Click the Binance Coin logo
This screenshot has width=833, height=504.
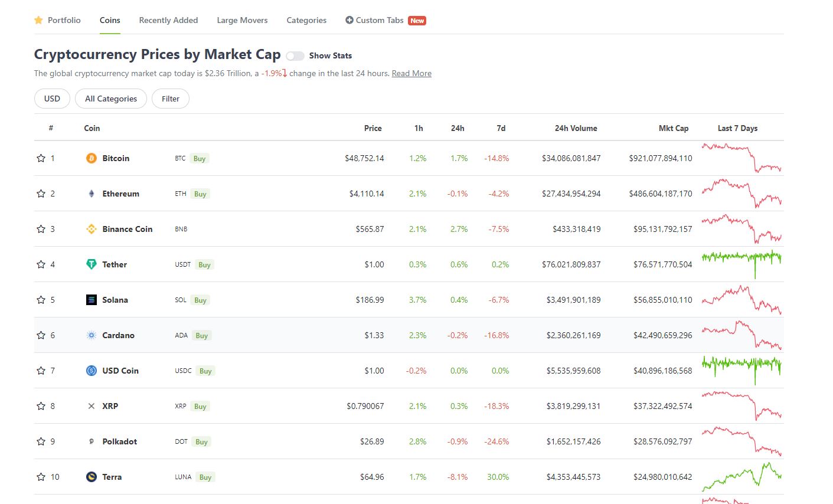(x=92, y=229)
